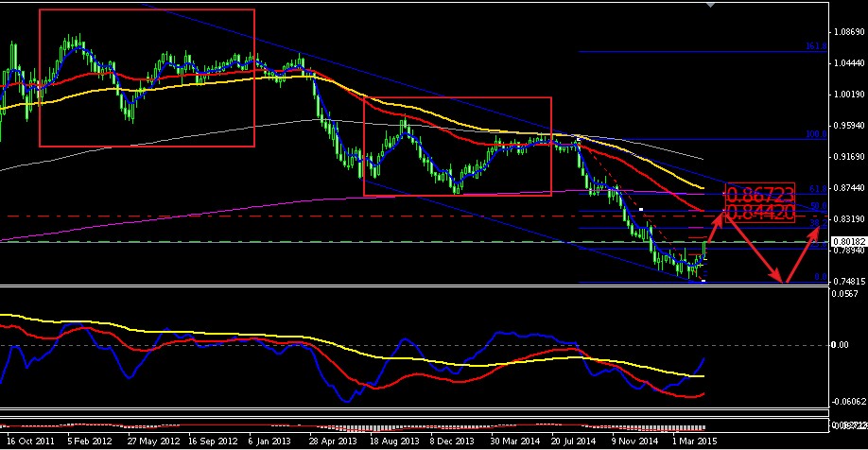Click the current price tag 0.80182
This screenshot has width=868, height=450.
(x=849, y=242)
